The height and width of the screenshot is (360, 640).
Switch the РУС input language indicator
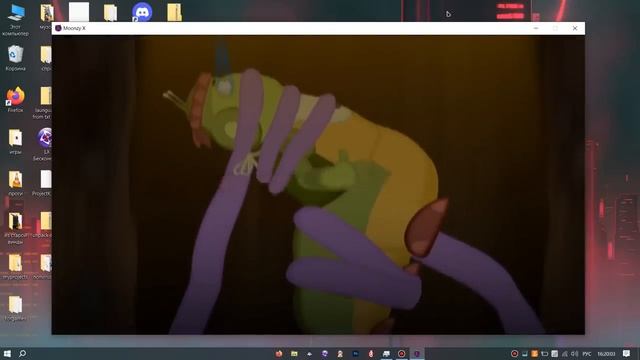587,353
